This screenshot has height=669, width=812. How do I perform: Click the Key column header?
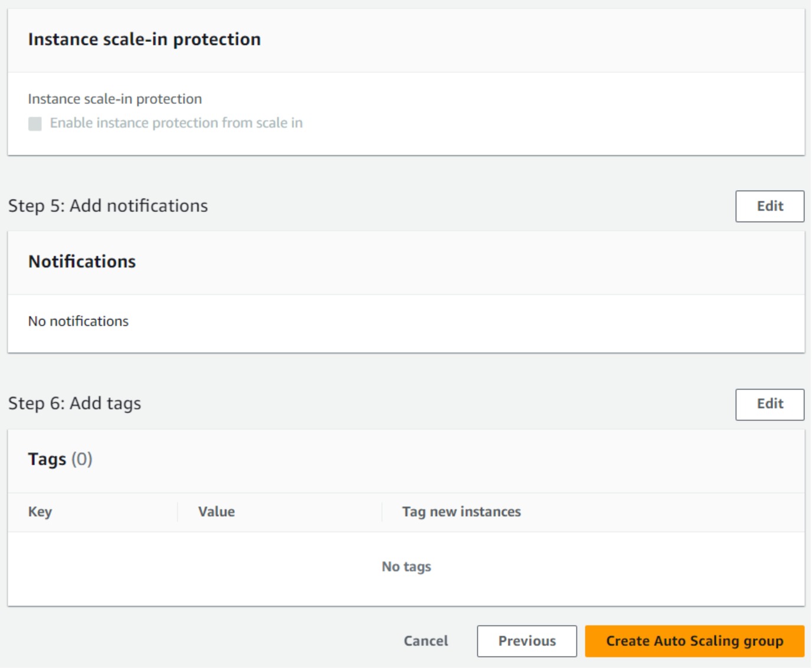40,512
